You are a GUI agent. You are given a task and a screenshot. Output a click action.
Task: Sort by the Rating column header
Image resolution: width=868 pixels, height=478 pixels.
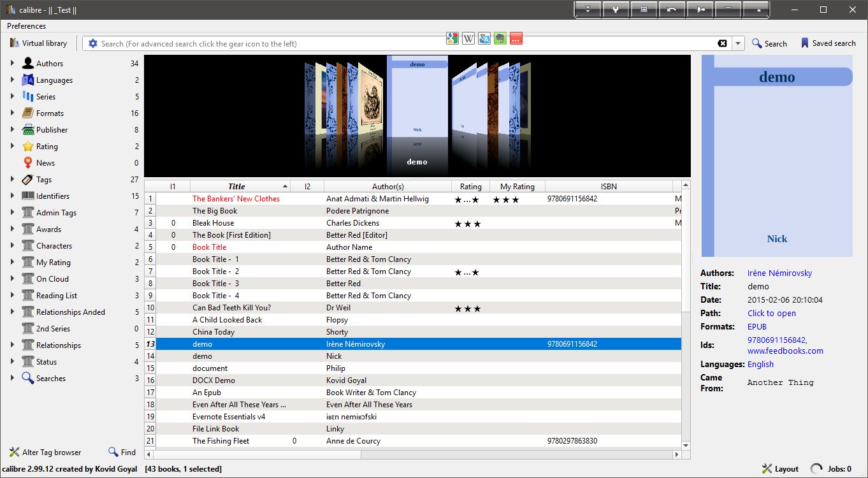pyautogui.click(x=471, y=186)
